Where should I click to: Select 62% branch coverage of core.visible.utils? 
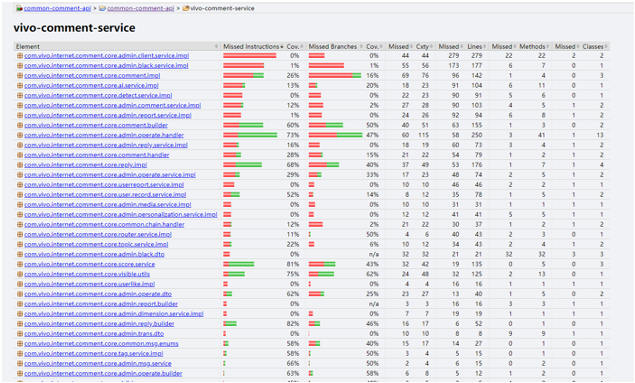tap(373, 274)
